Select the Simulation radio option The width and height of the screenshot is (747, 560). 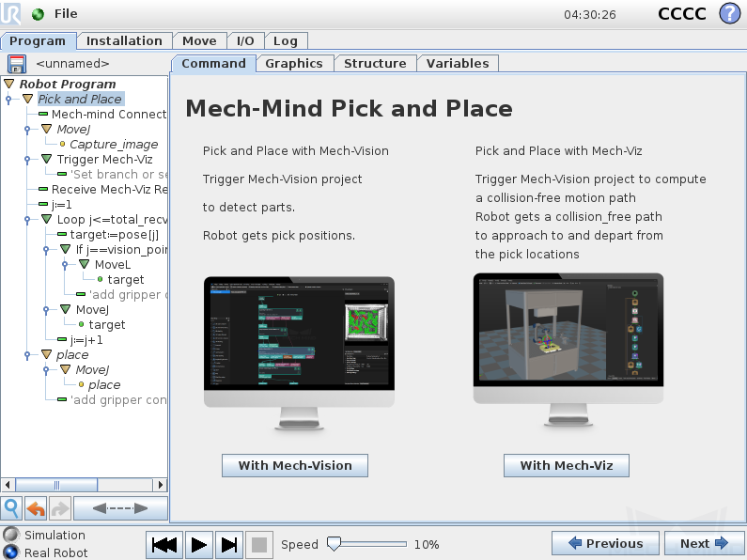[x=10, y=535]
